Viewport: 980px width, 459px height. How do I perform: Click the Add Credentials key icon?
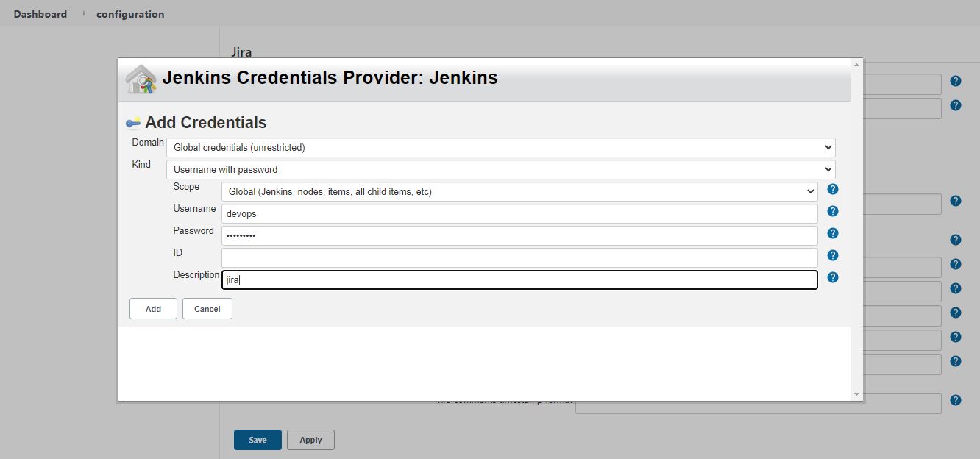pyautogui.click(x=133, y=122)
